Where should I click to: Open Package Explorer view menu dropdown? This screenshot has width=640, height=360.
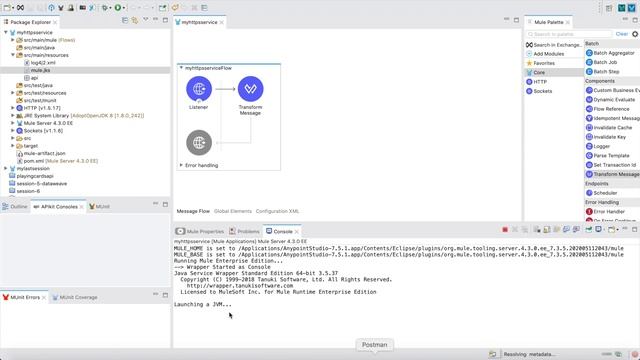[146, 20]
